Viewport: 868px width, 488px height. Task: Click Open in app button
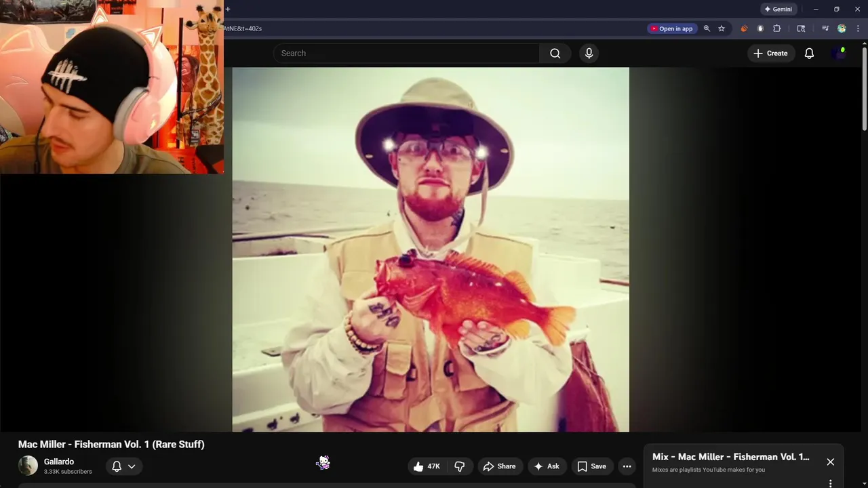(x=672, y=28)
